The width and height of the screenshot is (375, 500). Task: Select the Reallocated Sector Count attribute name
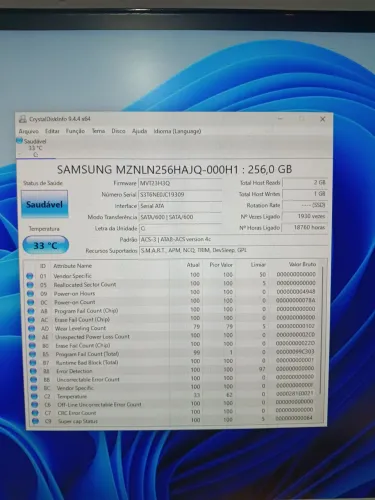click(85, 285)
